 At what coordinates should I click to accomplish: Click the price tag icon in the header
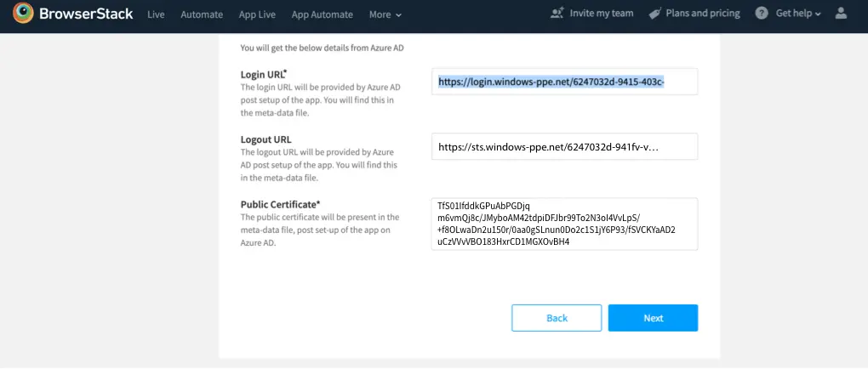point(655,14)
